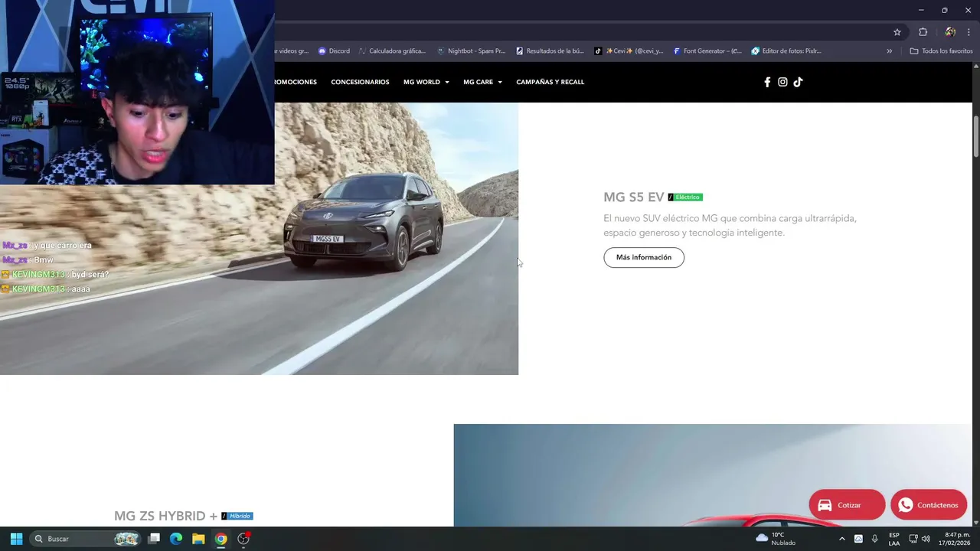Click the Contáctenos WhatsApp button

(x=929, y=505)
